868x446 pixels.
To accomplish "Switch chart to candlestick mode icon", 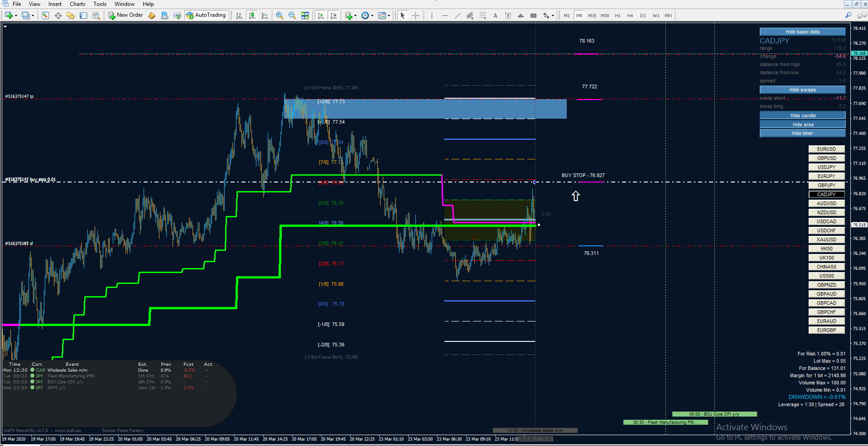I will coord(252,15).
